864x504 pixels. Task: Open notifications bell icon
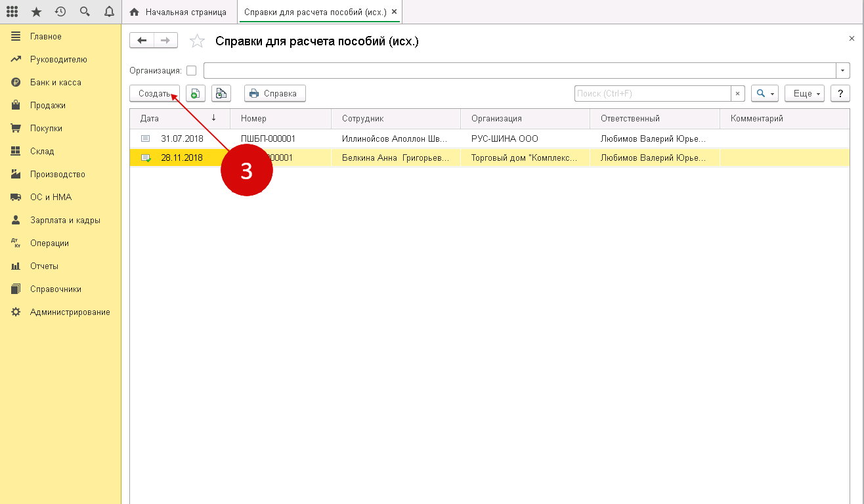pos(109,12)
